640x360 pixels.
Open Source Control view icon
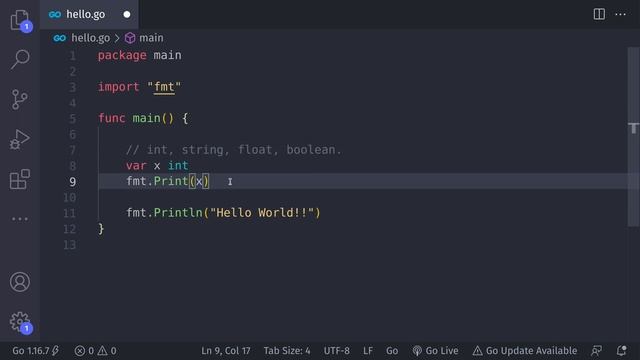(20, 99)
